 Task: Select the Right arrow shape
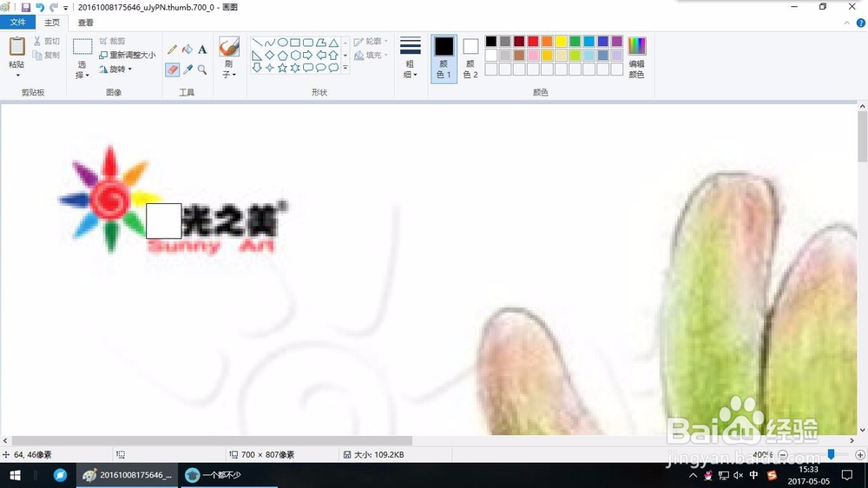(308, 56)
